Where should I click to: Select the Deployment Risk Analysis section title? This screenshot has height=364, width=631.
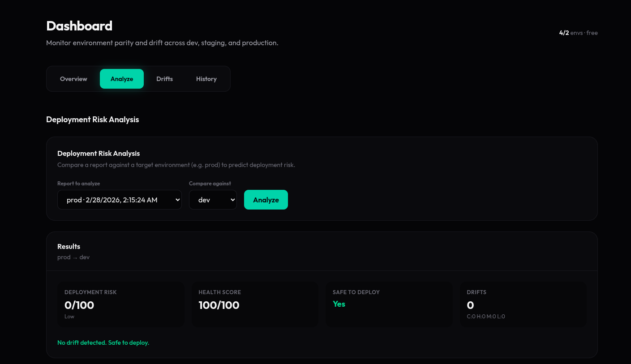[92, 120]
